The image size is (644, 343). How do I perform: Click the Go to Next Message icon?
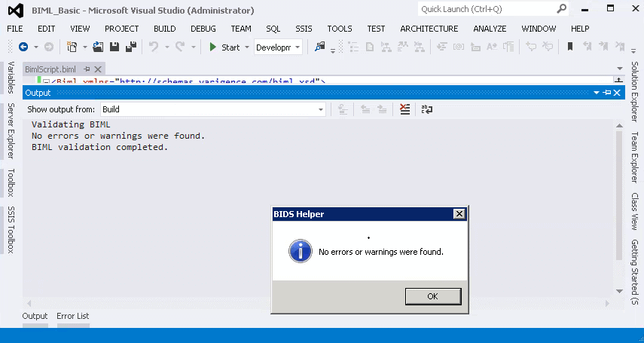tap(382, 109)
